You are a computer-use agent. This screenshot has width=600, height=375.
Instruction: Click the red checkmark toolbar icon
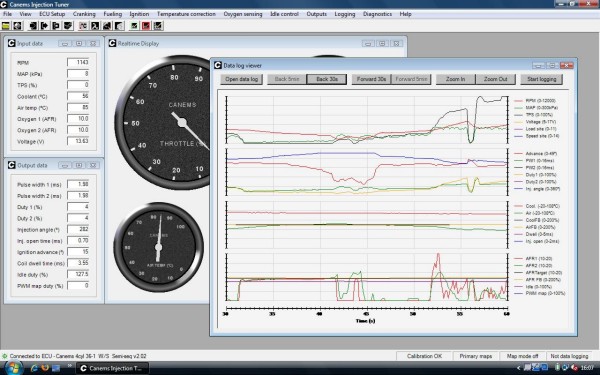click(x=146, y=26)
